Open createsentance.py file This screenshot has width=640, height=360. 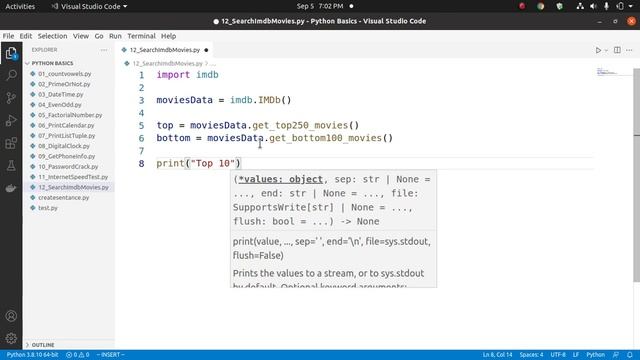64,198
